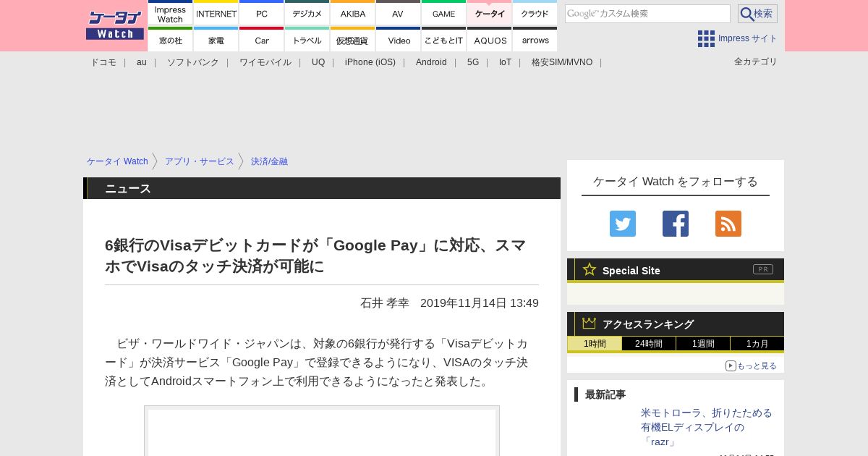This screenshot has width=868, height=456.
Task: Select the ケータイ tab
Action: (x=490, y=13)
